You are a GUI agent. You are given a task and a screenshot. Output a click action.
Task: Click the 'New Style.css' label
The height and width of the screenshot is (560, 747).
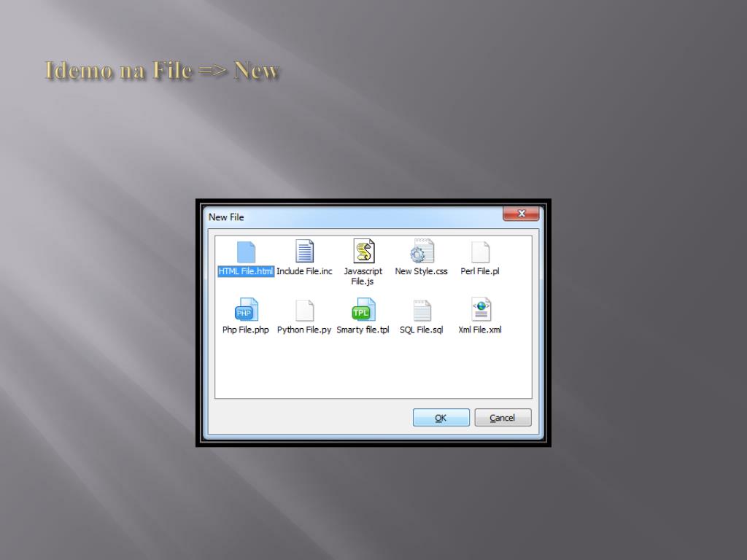tap(422, 271)
